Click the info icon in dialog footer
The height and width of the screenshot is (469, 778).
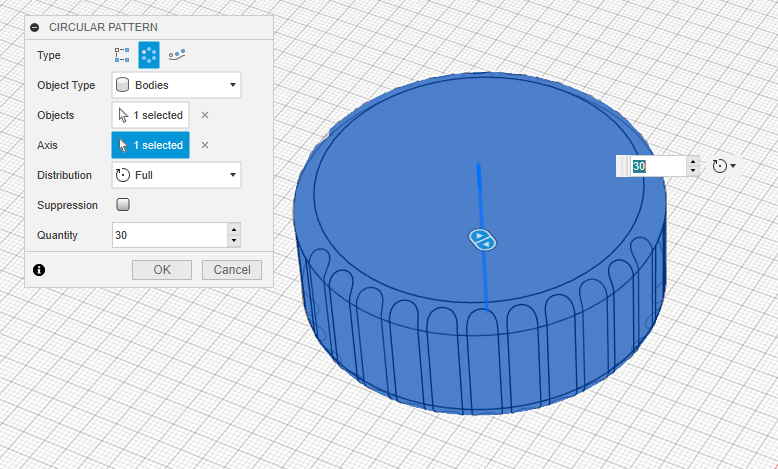tap(39, 270)
